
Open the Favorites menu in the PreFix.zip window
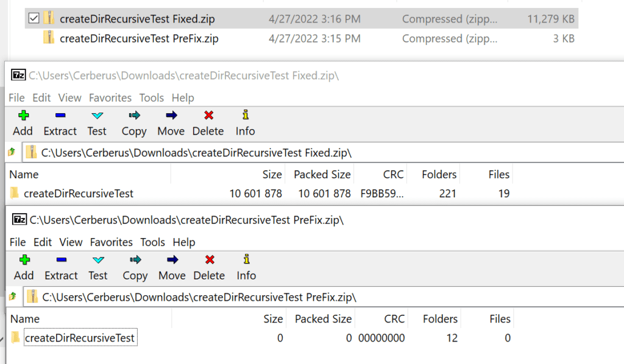(111, 242)
